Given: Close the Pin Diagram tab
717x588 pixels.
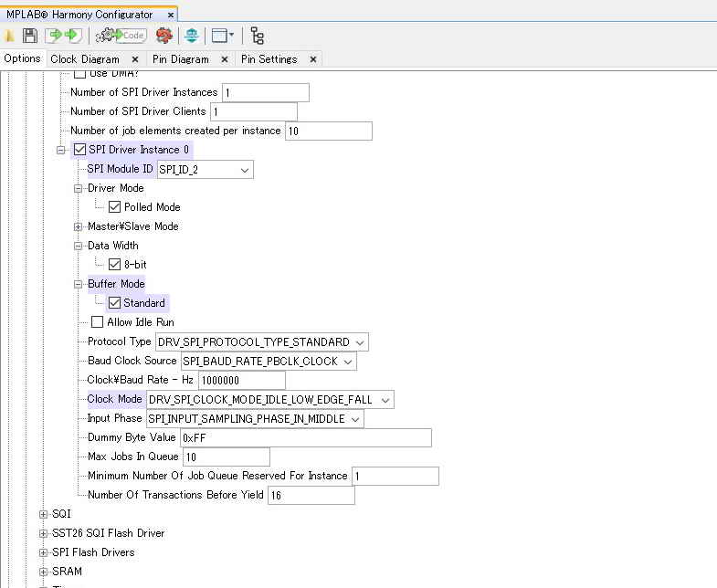Looking at the screenshot, I should coord(225,59).
